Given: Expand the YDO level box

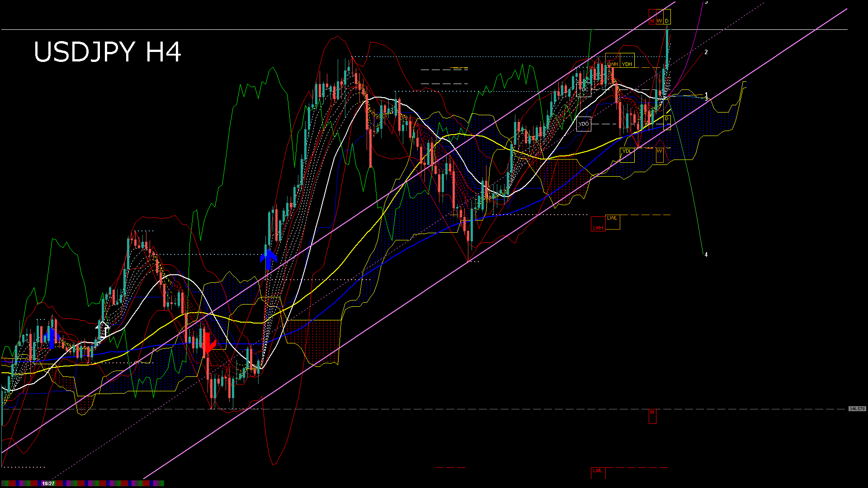Looking at the screenshot, I should pos(584,123).
